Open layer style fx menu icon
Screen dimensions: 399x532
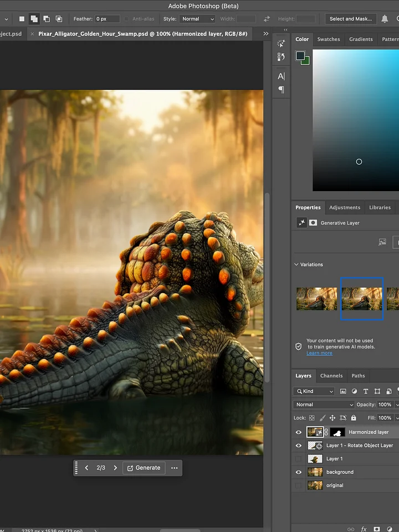click(364, 529)
